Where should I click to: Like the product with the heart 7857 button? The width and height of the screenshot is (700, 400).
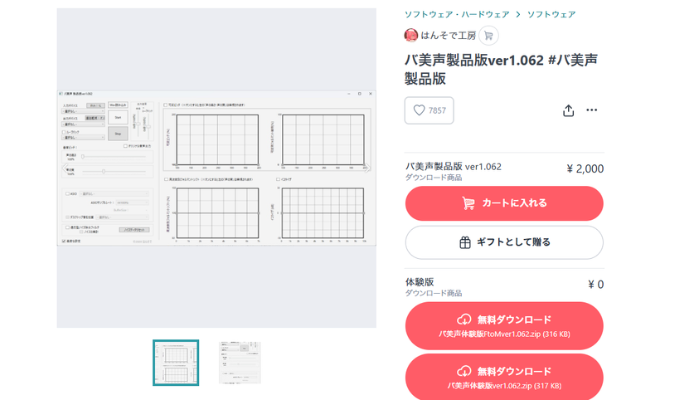point(429,110)
